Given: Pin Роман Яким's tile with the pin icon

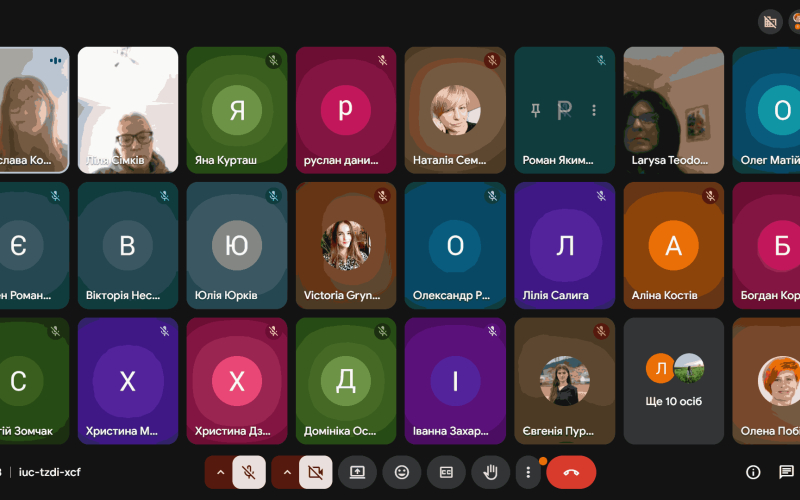Looking at the screenshot, I should 536,110.
